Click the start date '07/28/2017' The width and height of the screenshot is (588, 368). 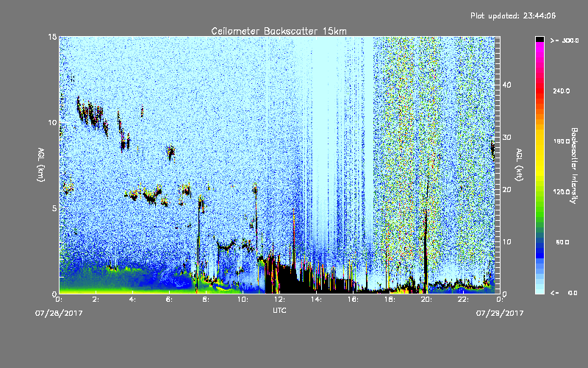(59, 313)
